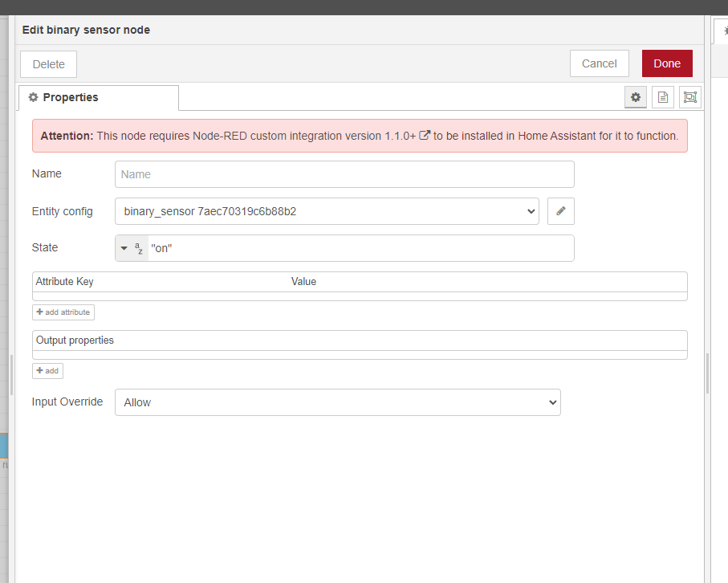Click the gear icon on the Properties tab
The width and height of the screenshot is (728, 583).
33,96
